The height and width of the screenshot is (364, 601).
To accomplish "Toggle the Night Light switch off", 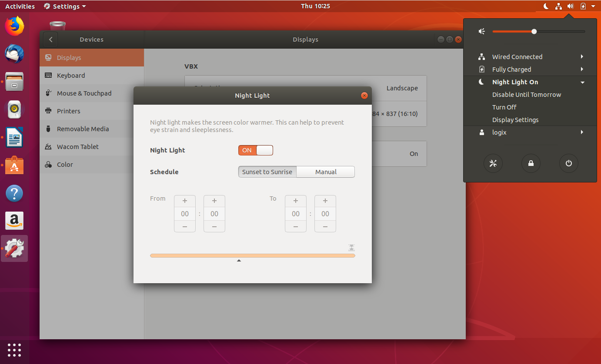I will pyautogui.click(x=255, y=150).
